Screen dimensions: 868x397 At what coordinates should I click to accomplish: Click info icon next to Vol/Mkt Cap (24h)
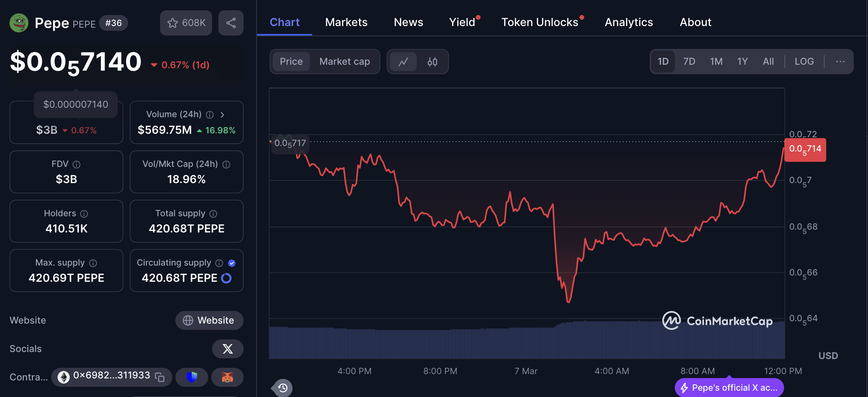pyautogui.click(x=226, y=164)
